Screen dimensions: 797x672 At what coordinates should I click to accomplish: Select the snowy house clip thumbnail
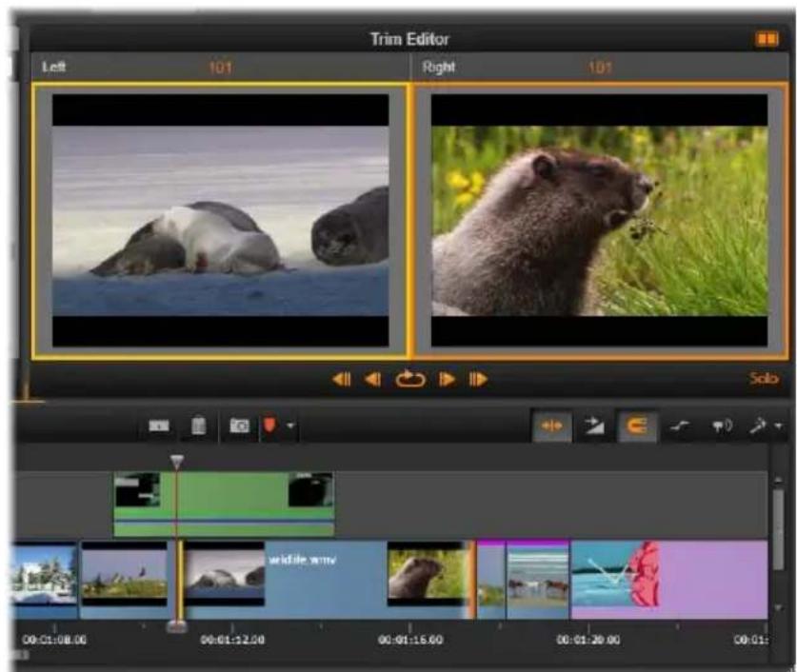coord(45,575)
